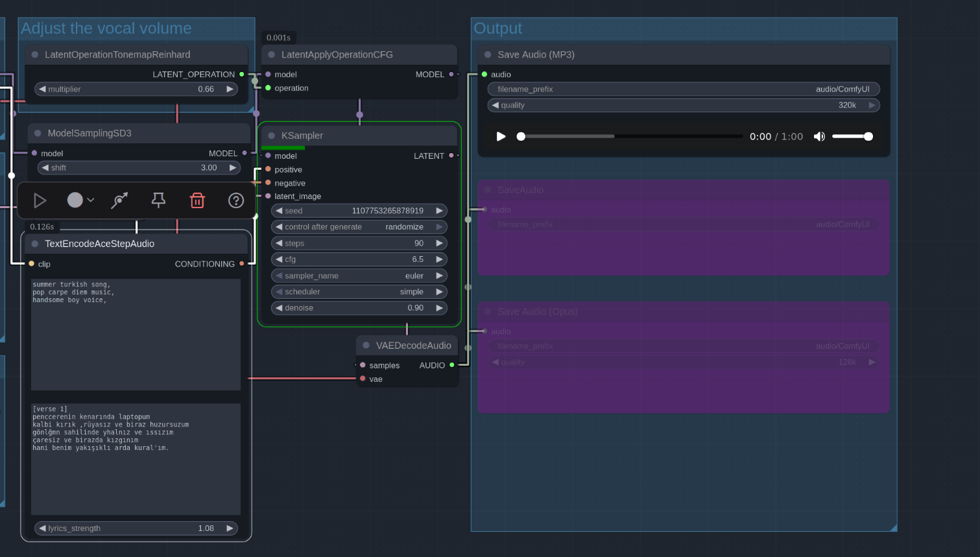This screenshot has height=557, width=980.
Task: Open the sampler_name dropdown set to euler
Action: [359, 276]
